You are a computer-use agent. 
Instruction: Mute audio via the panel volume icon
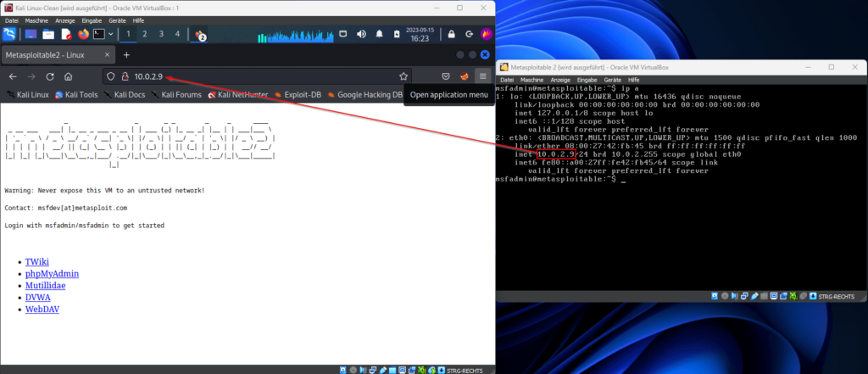[361, 35]
